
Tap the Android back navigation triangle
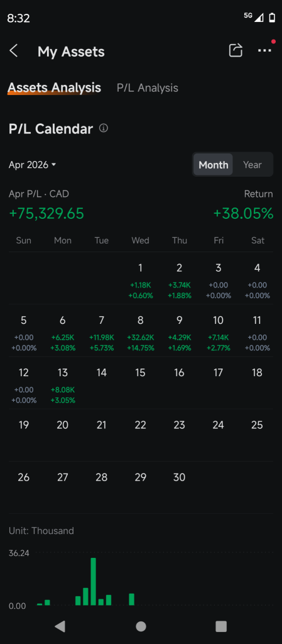point(60,626)
